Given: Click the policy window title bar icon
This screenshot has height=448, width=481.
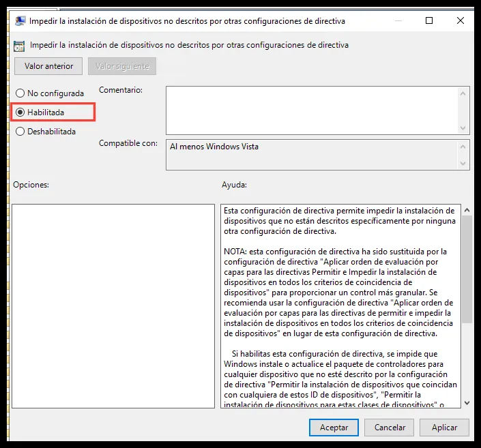Looking at the screenshot, I should (20, 21).
